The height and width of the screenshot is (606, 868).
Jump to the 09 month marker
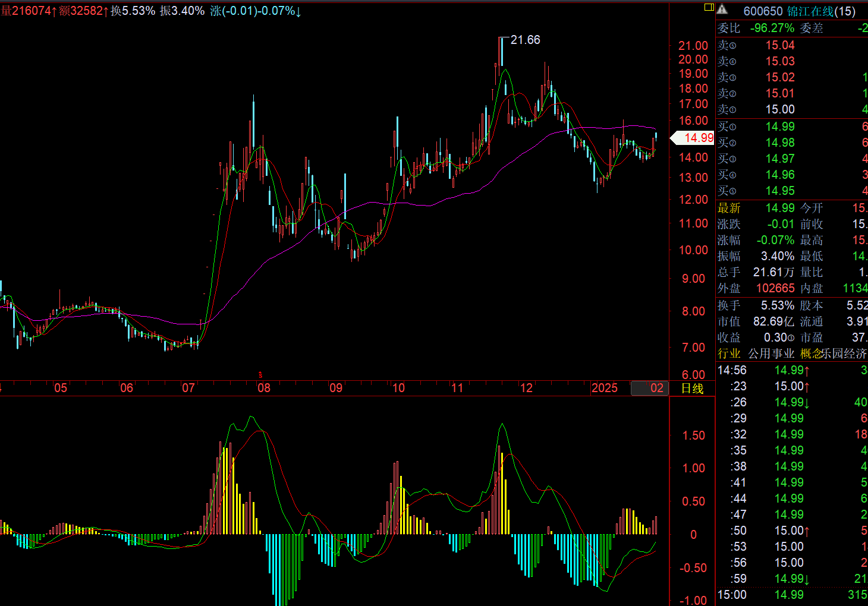336,388
